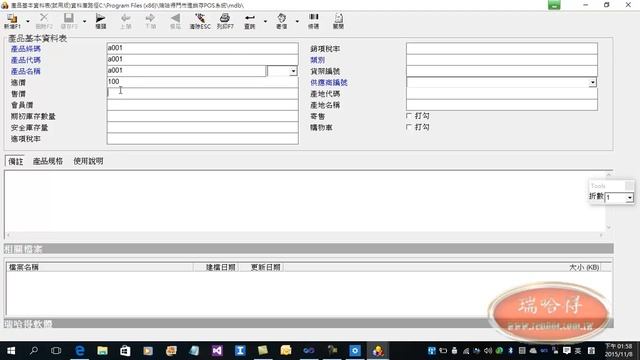Click the delete F2 X toolbar icon
The image size is (640, 360).
(44, 21)
